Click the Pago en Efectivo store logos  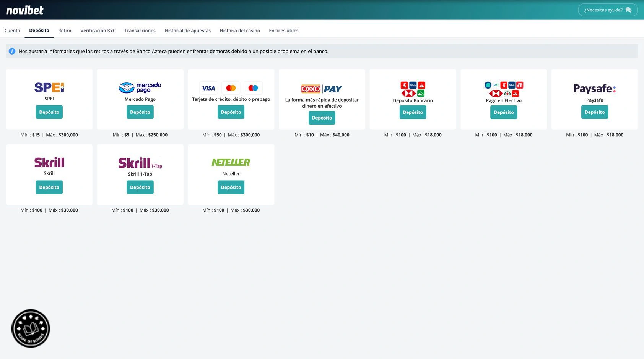[x=504, y=89]
